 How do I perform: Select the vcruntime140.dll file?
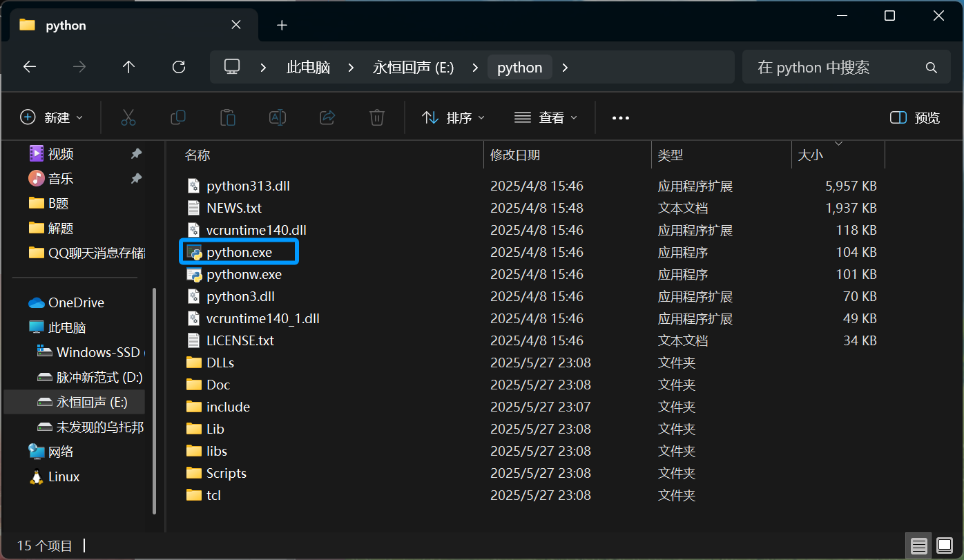pos(256,231)
